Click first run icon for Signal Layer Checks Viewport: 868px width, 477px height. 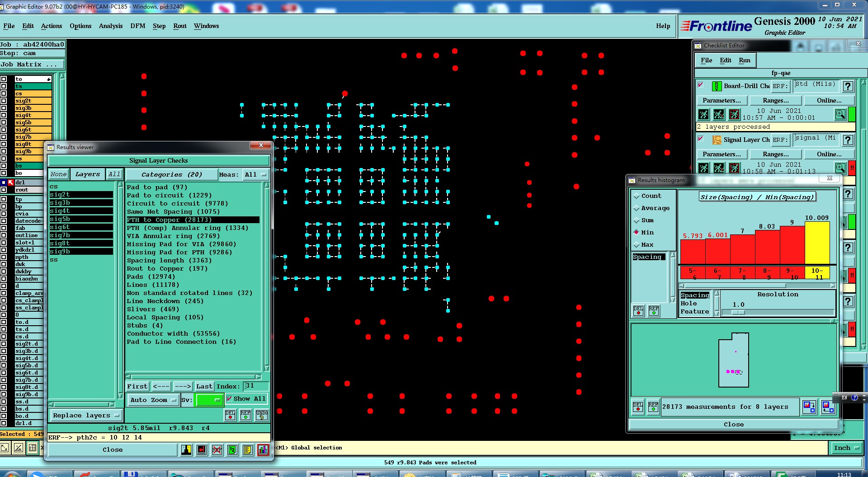coord(703,168)
